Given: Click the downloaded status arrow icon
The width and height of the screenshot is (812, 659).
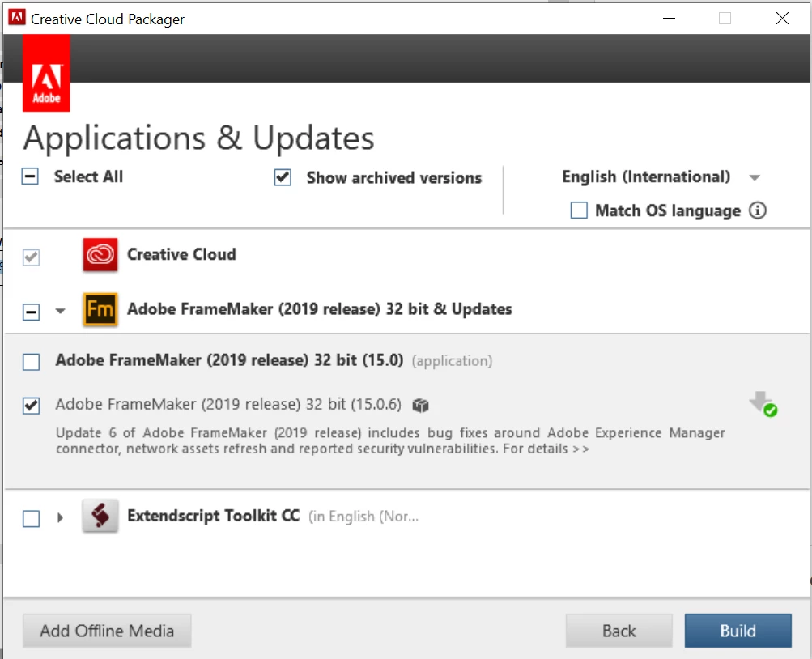Looking at the screenshot, I should coord(763,404).
